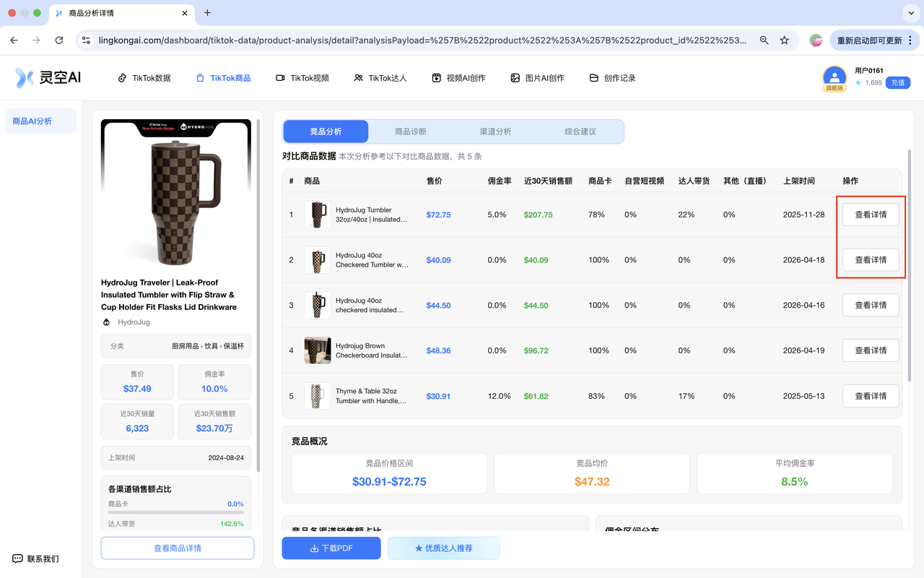
Task: Click thumbnail of HydroJug 40oz Checkered Tumbler
Action: 318,260
